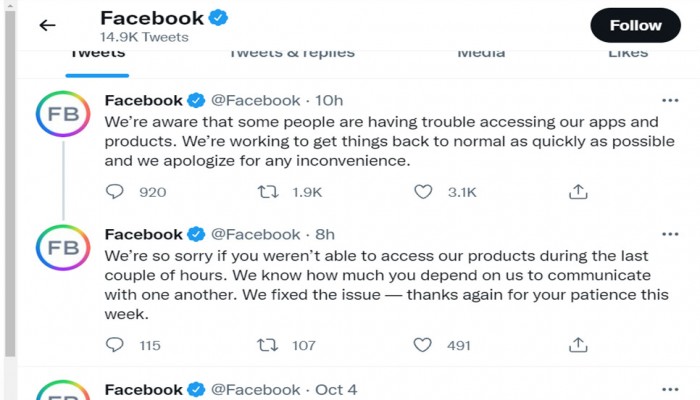Open more options on the 8h tweet
The width and height of the screenshot is (700, 400).
[x=670, y=234]
